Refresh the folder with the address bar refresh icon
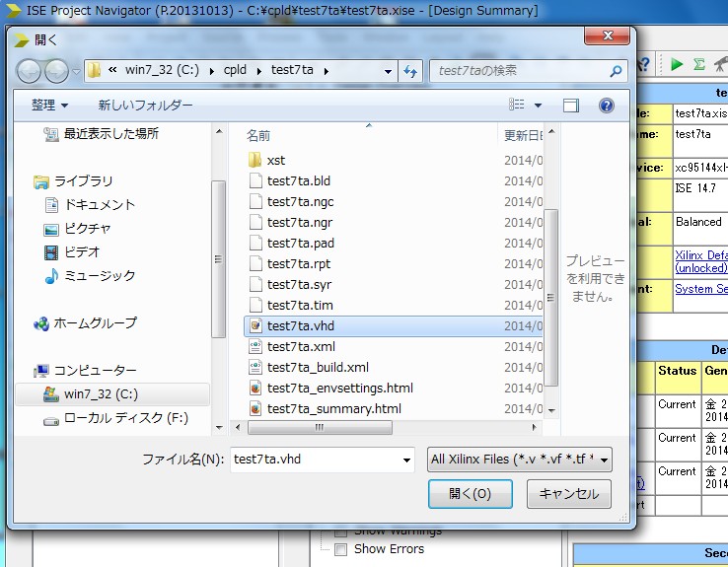728x567 pixels. click(410, 71)
